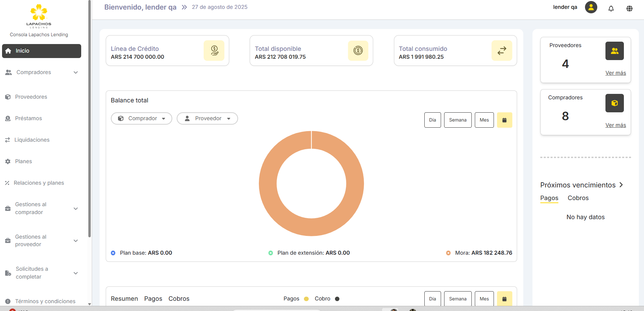
Task: Switch to Cobros tab under Próximos vencimientos
Action: click(578, 198)
